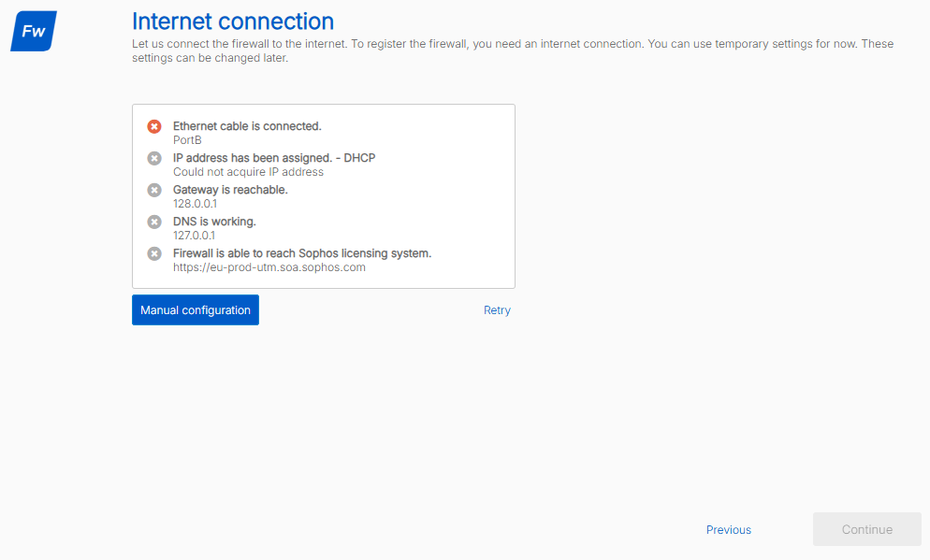Click the DNS address 127.0.0.1
930x560 pixels.
[194, 236]
